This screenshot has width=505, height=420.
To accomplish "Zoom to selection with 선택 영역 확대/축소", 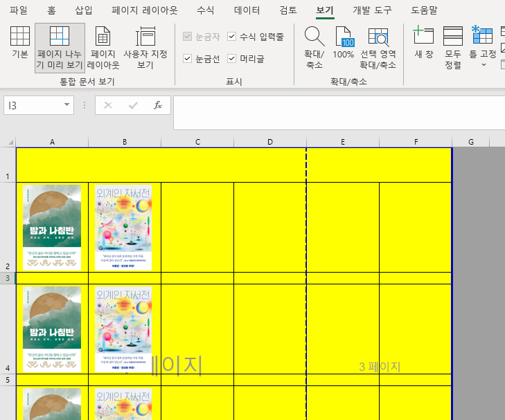I will (378, 46).
